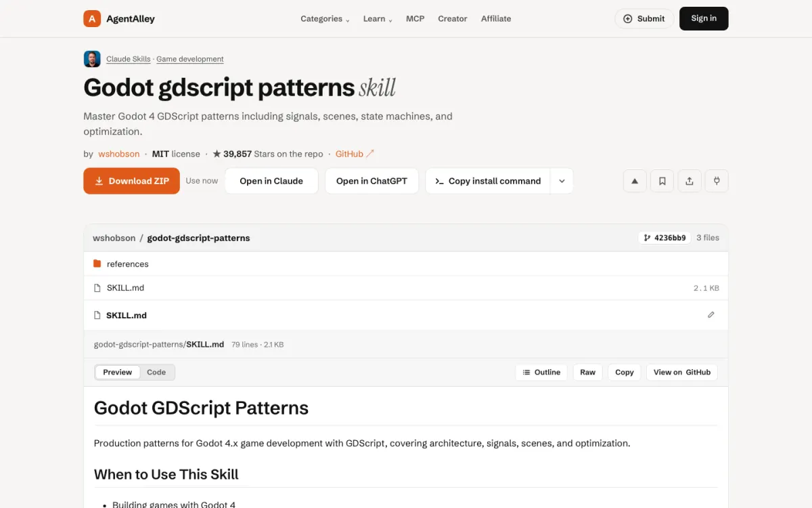Open the Outline panel button
The image size is (812, 508).
point(541,372)
